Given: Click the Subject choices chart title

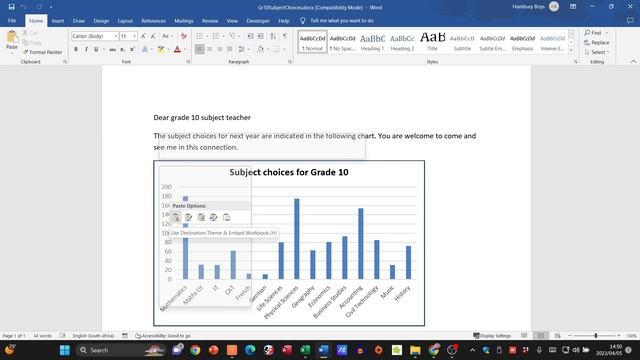Looking at the screenshot, I should pos(289,172).
